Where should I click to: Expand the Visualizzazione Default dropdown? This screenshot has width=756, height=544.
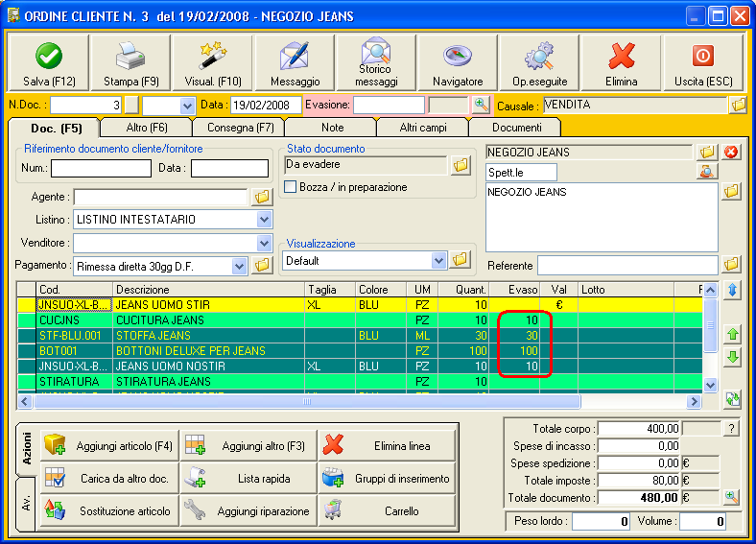pyautogui.click(x=439, y=260)
